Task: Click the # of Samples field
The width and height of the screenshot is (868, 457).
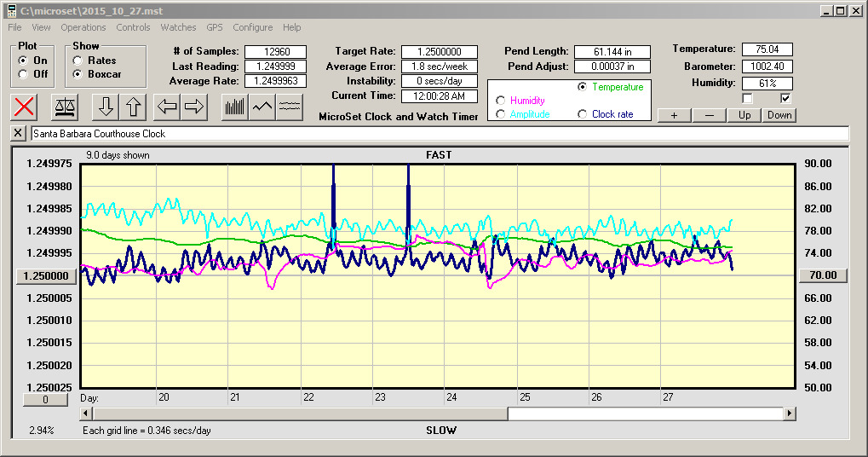Action: point(276,51)
